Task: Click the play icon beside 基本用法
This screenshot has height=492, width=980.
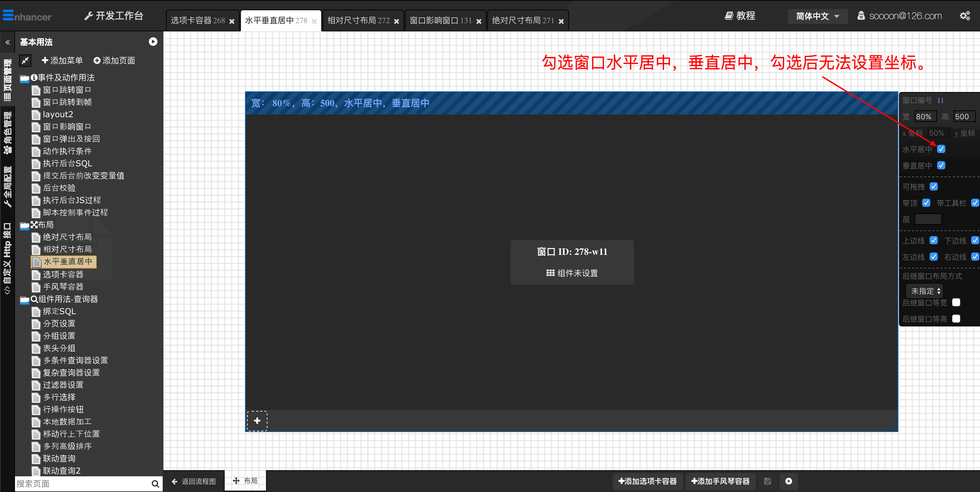Action: pyautogui.click(x=153, y=42)
